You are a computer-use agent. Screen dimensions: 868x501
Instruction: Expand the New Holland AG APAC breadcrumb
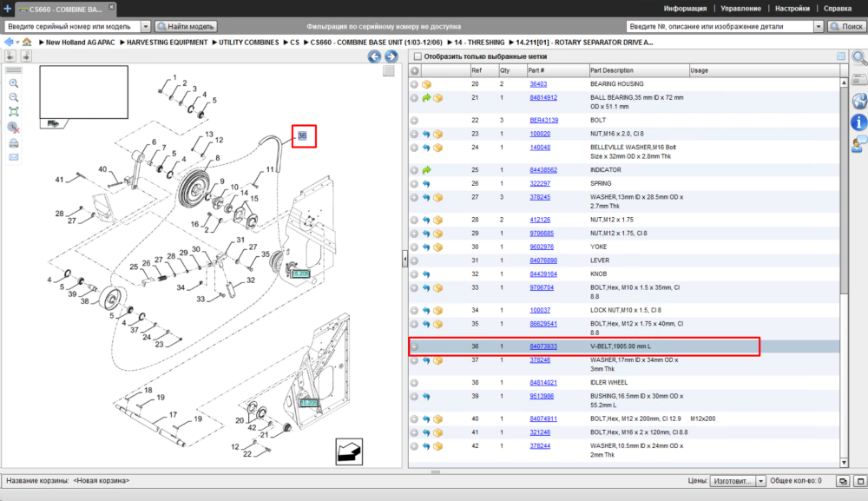click(x=42, y=43)
